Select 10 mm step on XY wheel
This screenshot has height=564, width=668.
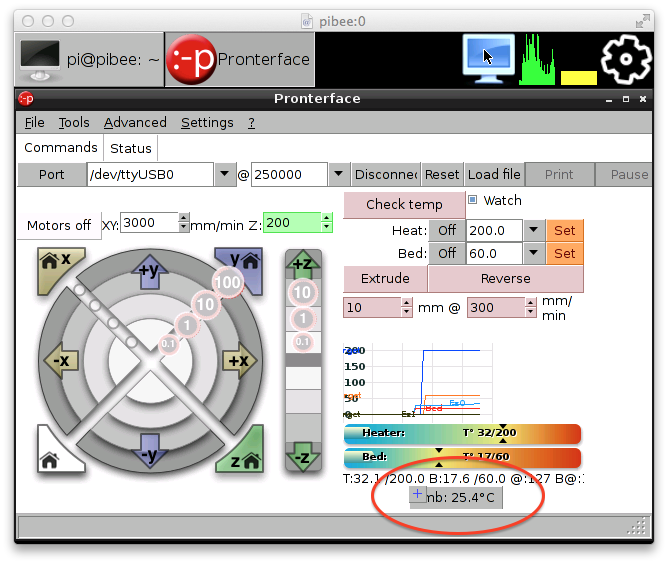click(x=205, y=304)
